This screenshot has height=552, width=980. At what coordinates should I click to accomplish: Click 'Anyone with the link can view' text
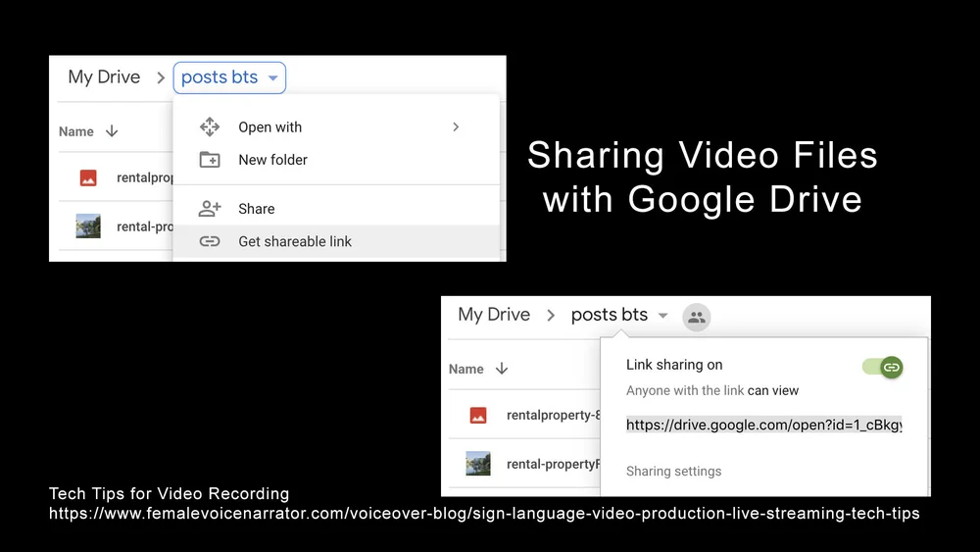[x=712, y=390]
